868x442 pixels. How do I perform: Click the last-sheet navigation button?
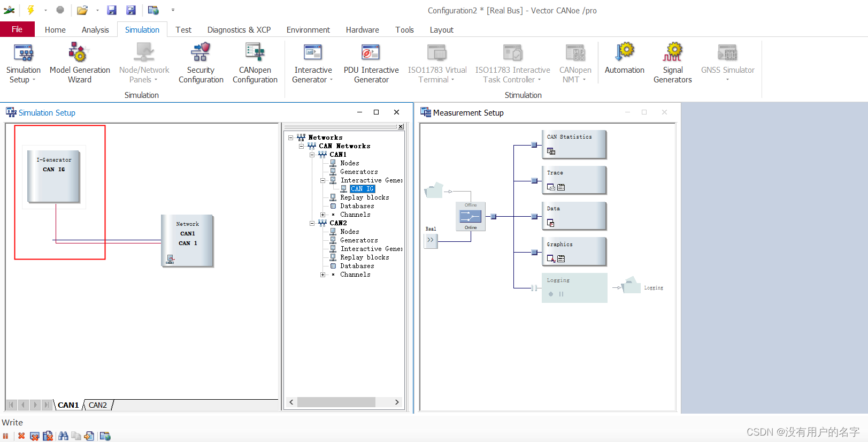tap(47, 405)
